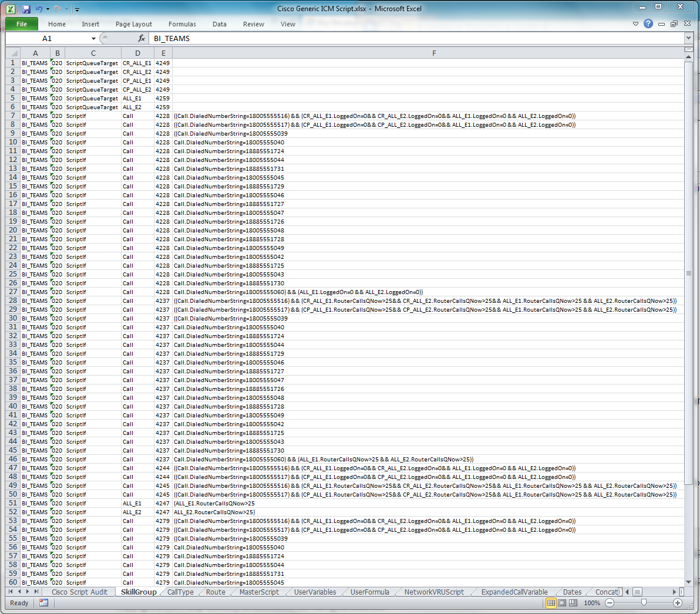Click the Save icon in Quick Access Toolbar

pos(26,9)
